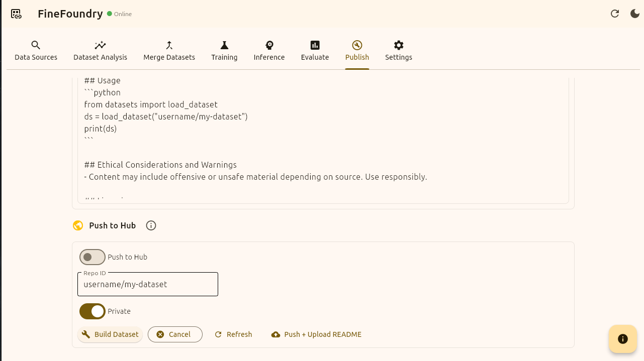
Task: Click the 'print(ds)' line in README
Action: coord(101,129)
